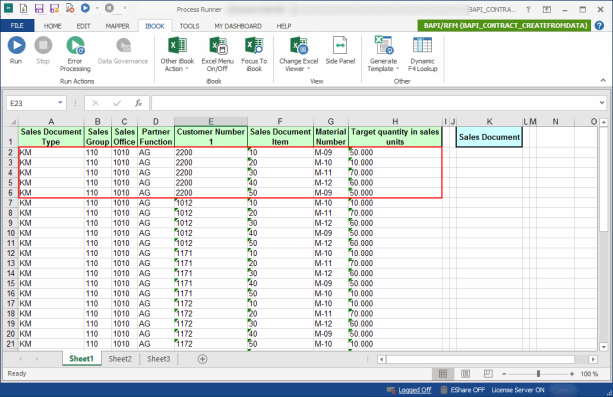Screen dimensions: 613x397
Task: Open the Change Excel Viewer dropdown
Action: tap(298, 54)
